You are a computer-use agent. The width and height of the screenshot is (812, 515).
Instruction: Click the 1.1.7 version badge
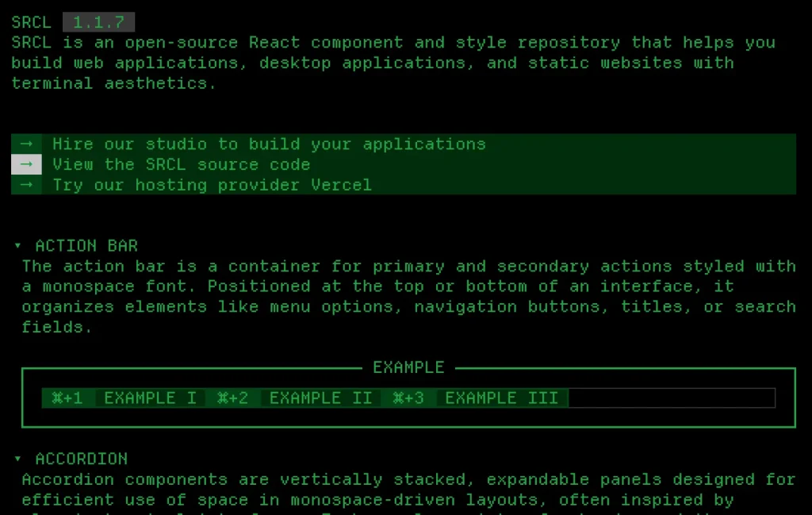click(98, 22)
